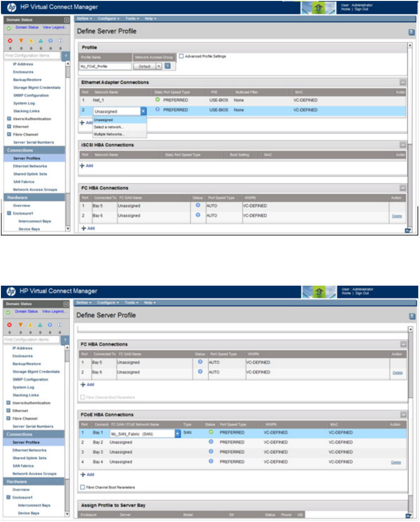420x522 pixels.
Task: Expand Users/Authentication in the Ethernet Adapter window tree
Action: pos(9,119)
